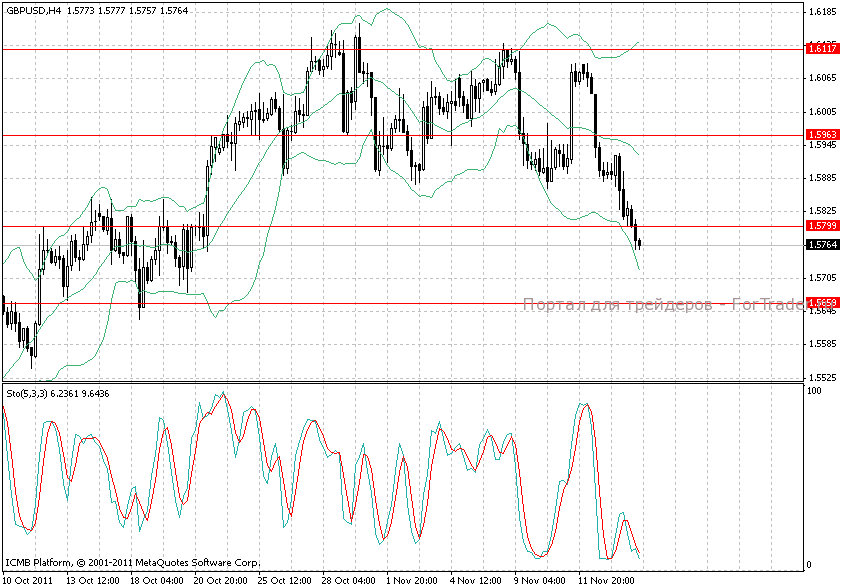Click the 11 Nov 20:00 time label
The height and width of the screenshot is (588, 841).
(x=606, y=580)
